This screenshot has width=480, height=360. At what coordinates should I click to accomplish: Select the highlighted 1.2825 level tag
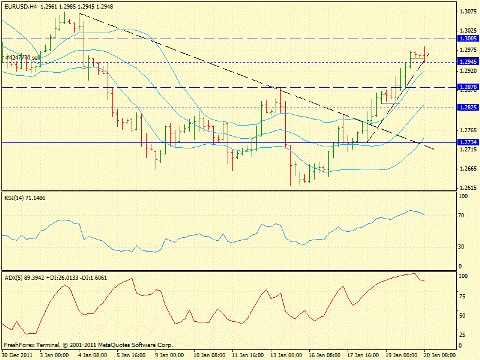click(x=468, y=107)
